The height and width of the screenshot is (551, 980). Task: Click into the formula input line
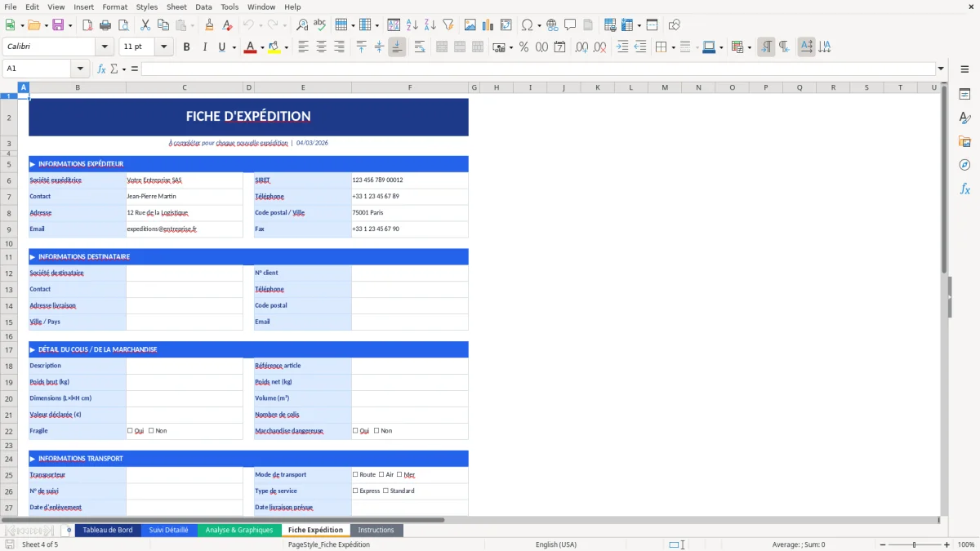(x=537, y=69)
